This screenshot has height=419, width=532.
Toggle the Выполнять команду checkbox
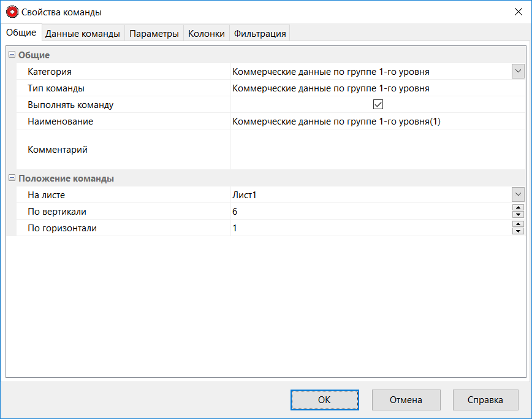click(x=378, y=105)
